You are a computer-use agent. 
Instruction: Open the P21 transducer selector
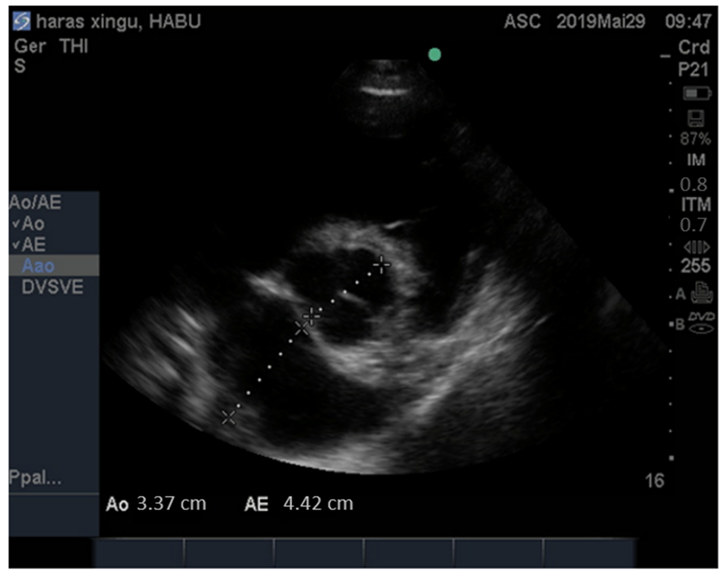click(693, 70)
